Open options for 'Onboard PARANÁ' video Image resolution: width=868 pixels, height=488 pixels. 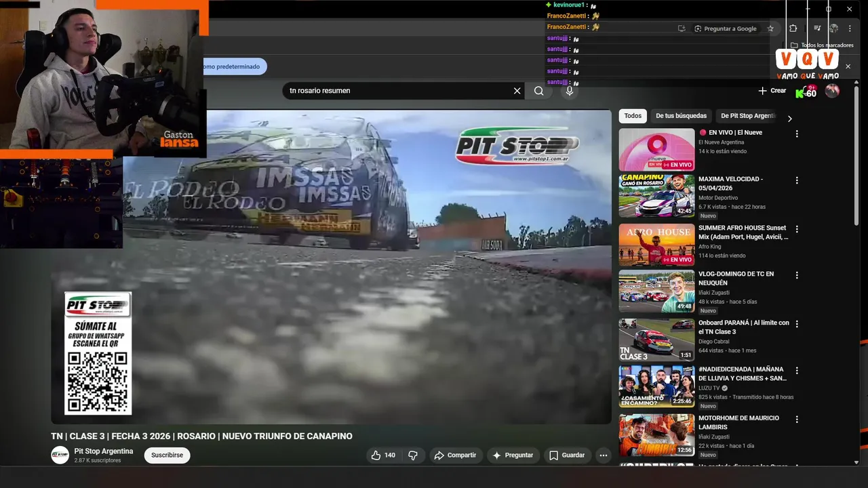tap(797, 324)
